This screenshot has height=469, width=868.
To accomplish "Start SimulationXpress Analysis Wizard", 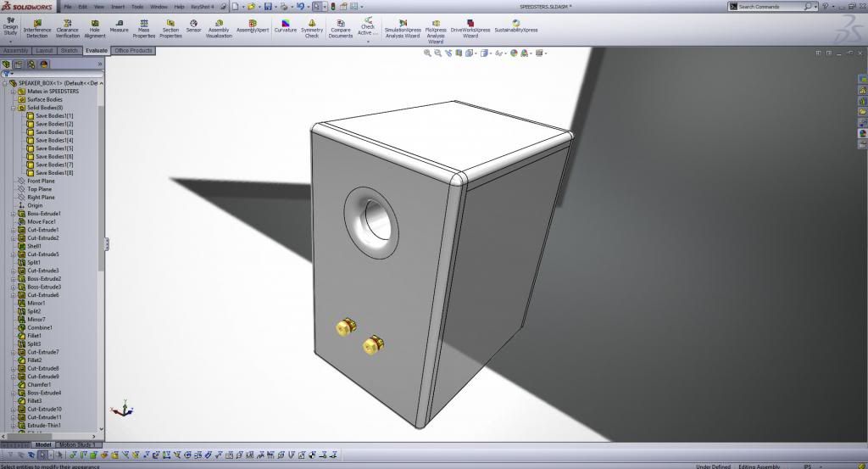I will [403, 29].
